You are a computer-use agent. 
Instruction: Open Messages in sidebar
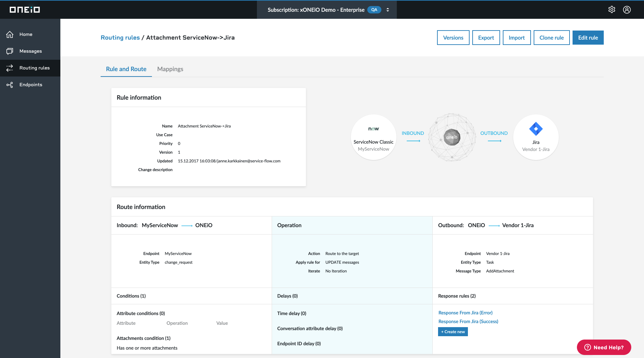[30, 51]
